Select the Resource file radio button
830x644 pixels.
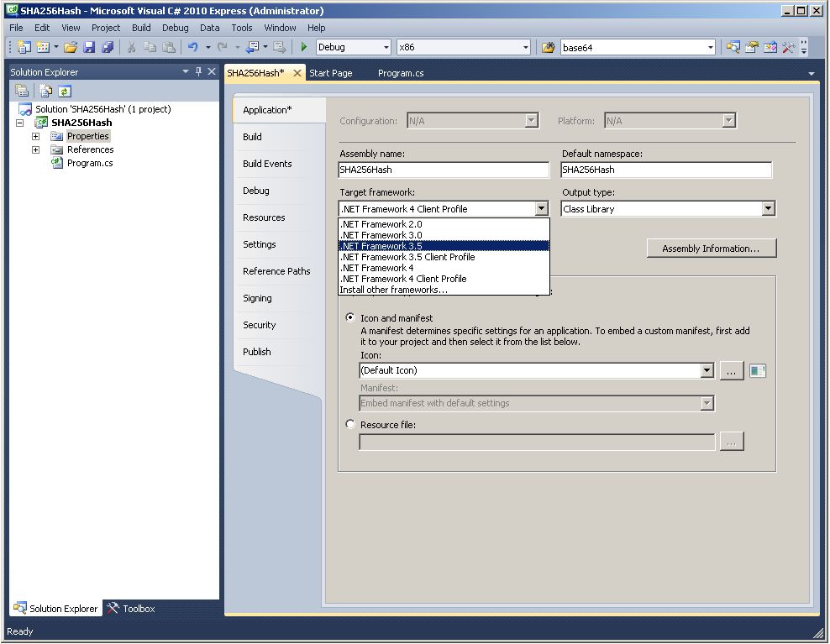click(x=350, y=425)
